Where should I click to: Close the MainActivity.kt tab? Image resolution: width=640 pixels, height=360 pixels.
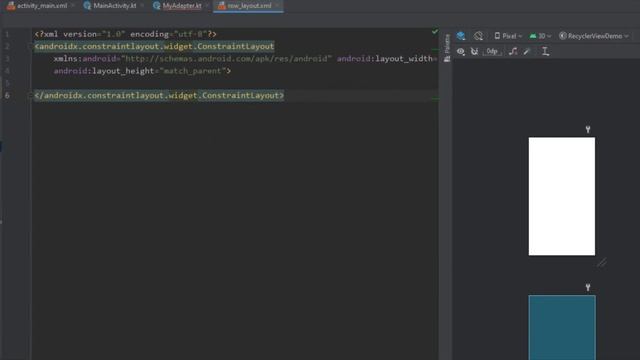point(142,6)
